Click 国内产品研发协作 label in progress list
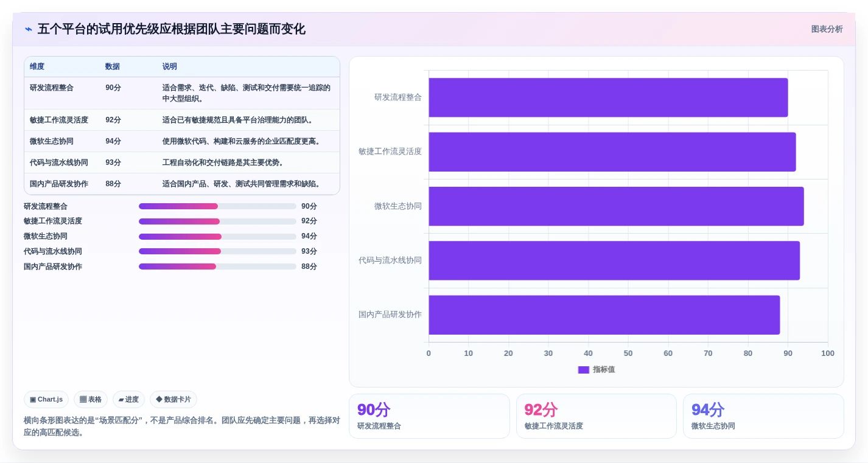 [x=53, y=266]
